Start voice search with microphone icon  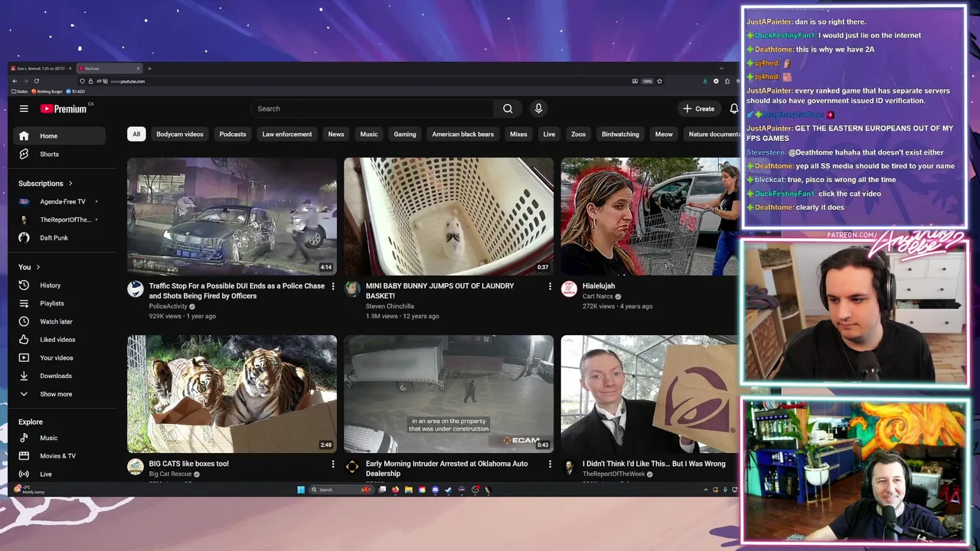[538, 109]
